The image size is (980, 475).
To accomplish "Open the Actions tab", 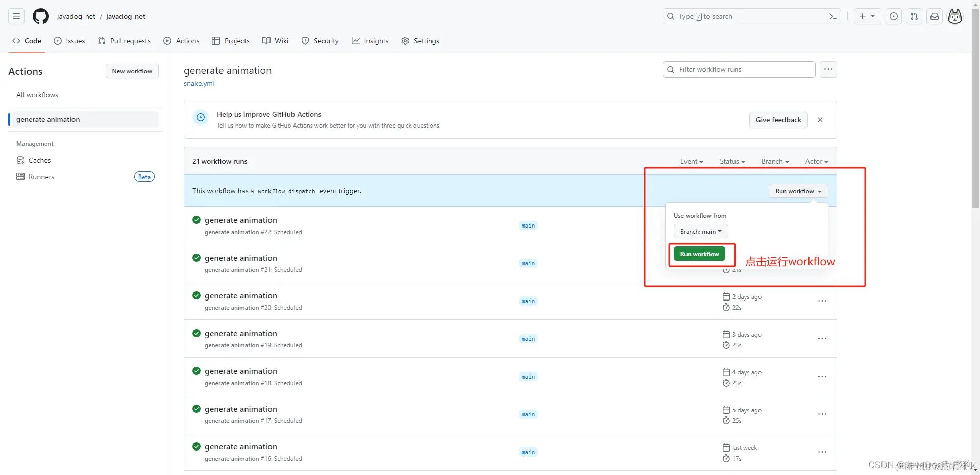I will click(181, 41).
